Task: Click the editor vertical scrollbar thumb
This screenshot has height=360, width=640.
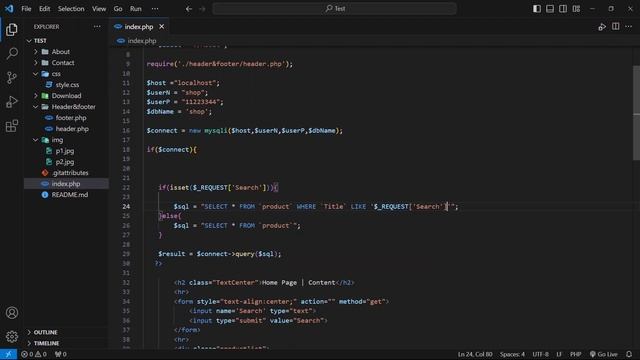Action: (636, 113)
